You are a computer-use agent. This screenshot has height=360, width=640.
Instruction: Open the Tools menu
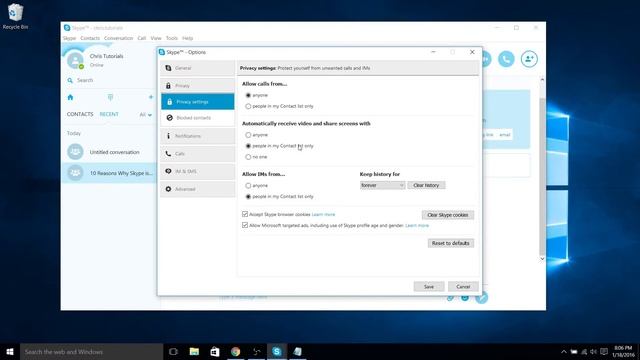click(172, 38)
